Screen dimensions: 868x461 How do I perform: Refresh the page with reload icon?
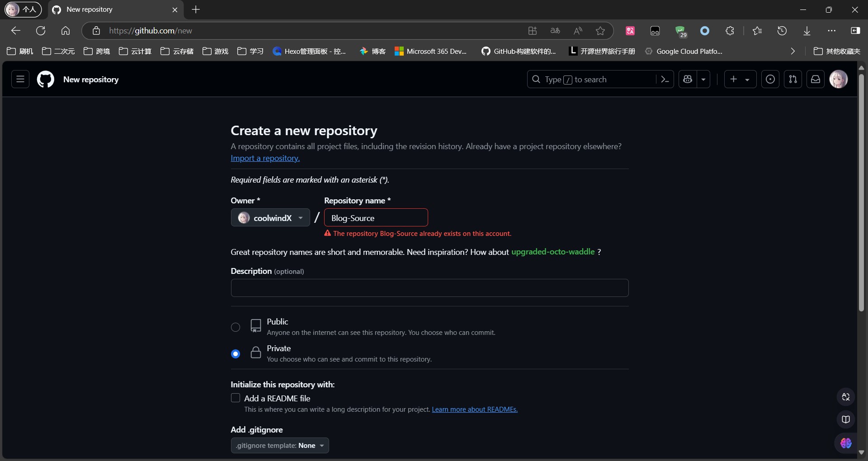[x=41, y=31]
